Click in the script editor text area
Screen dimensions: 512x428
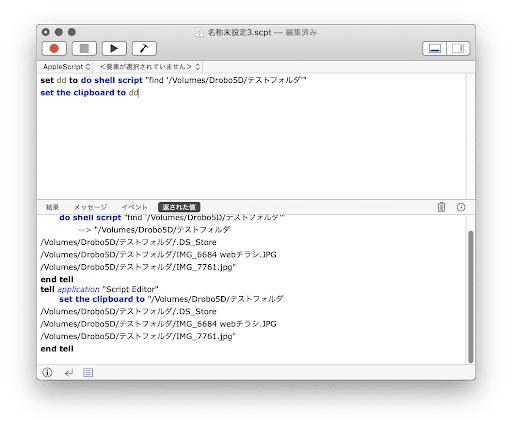(x=252, y=137)
